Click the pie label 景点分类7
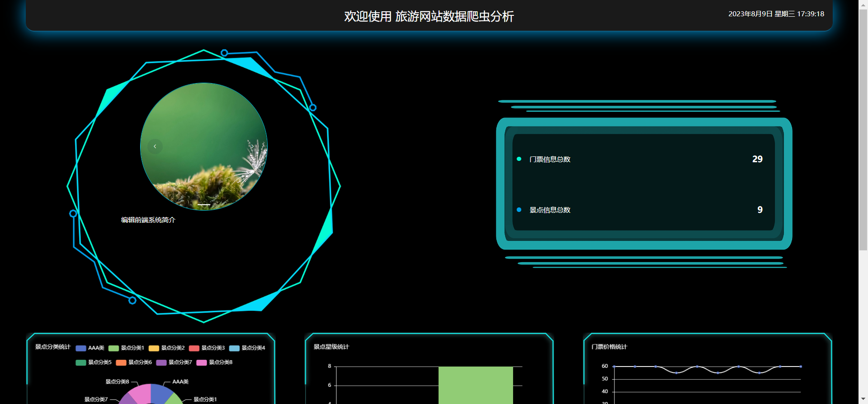 coord(96,399)
